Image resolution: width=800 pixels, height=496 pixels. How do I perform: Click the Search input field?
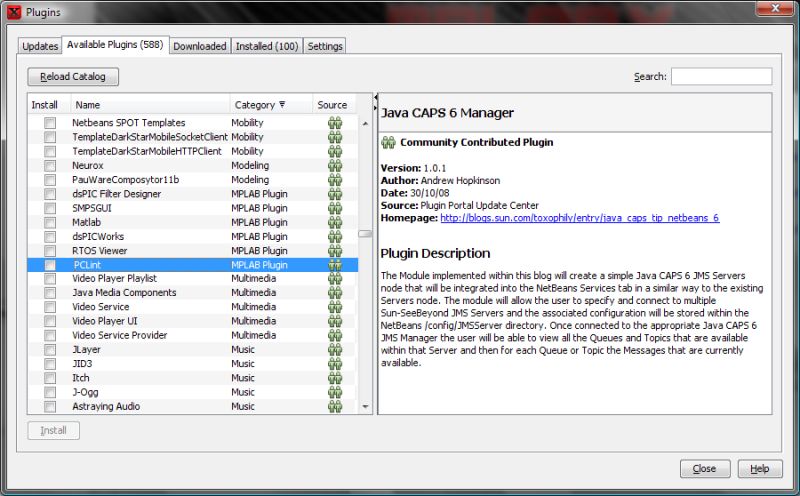click(721, 77)
